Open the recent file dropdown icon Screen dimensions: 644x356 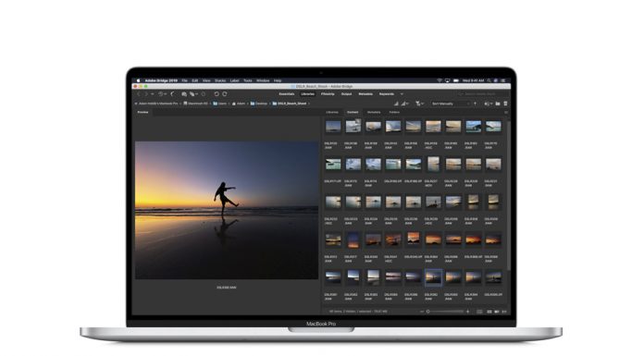pos(488,104)
